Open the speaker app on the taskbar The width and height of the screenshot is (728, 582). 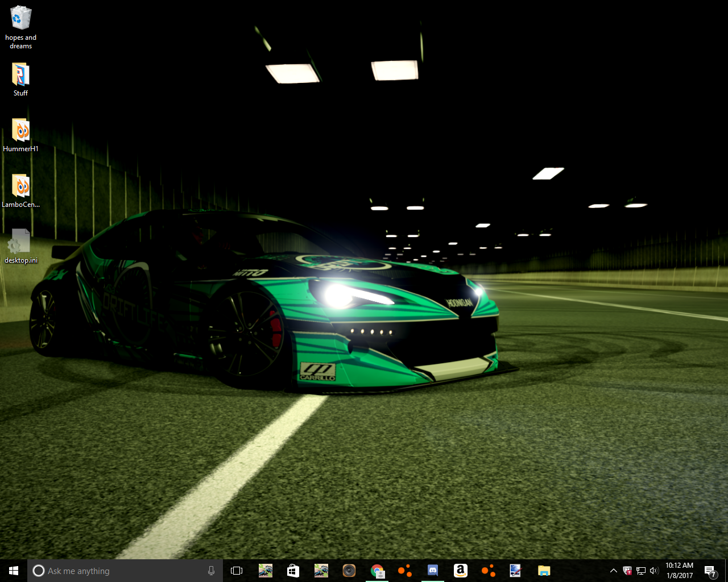(x=349, y=571)
